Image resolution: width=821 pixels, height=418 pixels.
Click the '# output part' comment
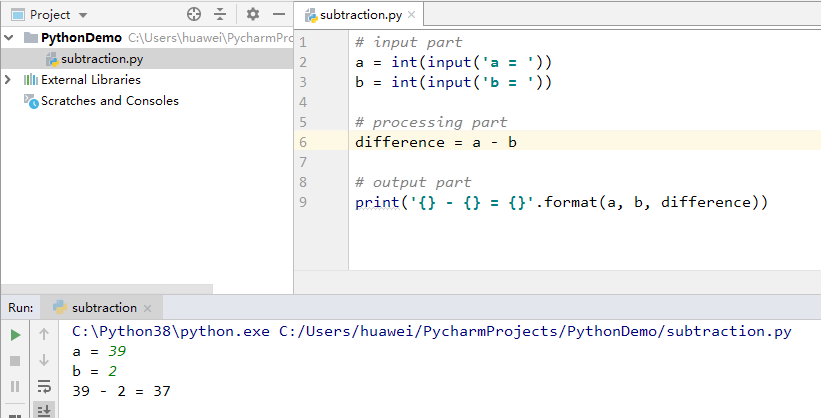pos(413,182)
